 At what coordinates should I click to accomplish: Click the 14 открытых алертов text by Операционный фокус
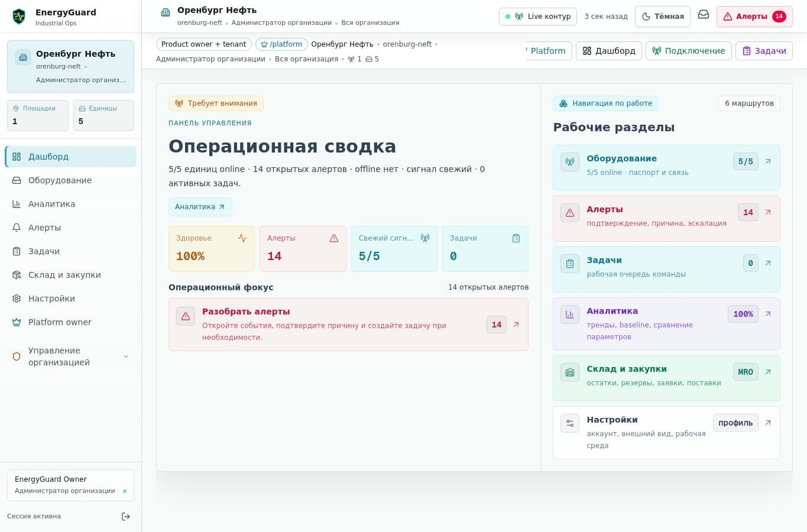488,287
